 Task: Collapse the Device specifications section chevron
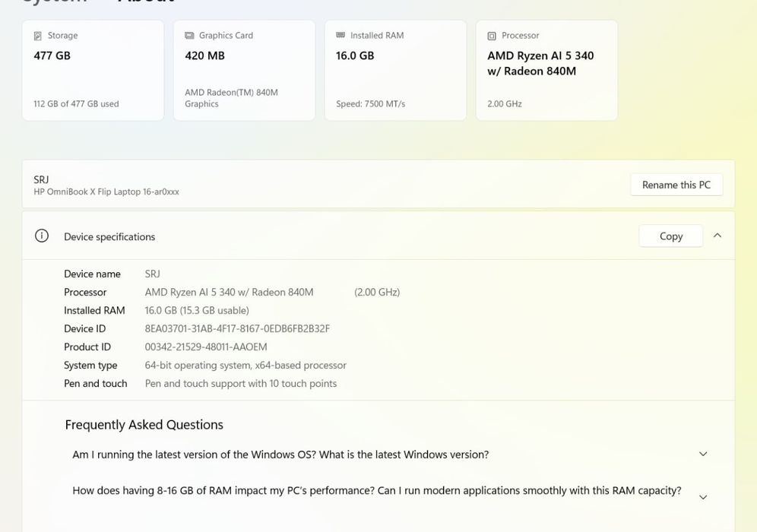click(x=717, y=236)
